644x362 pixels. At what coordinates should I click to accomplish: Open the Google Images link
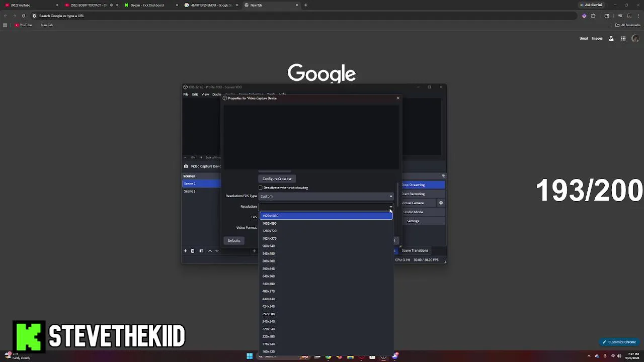coord(597,39)
